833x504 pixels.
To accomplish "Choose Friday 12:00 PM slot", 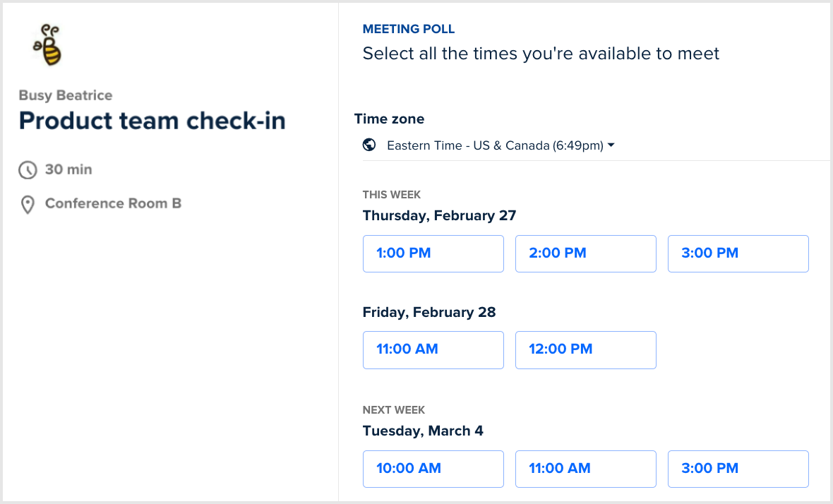I will (585, 350).
